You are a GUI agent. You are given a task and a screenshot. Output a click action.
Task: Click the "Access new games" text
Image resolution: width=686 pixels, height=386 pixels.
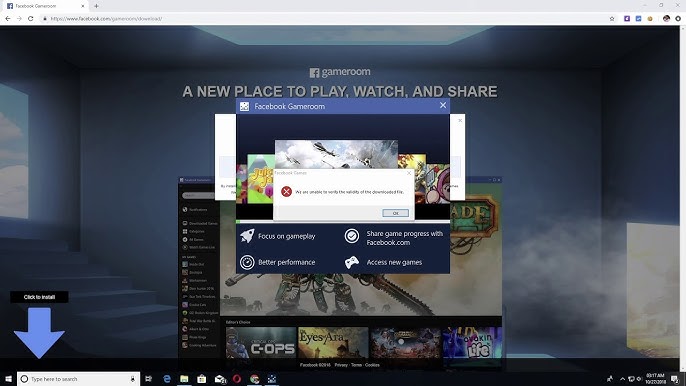coord(394,262)
